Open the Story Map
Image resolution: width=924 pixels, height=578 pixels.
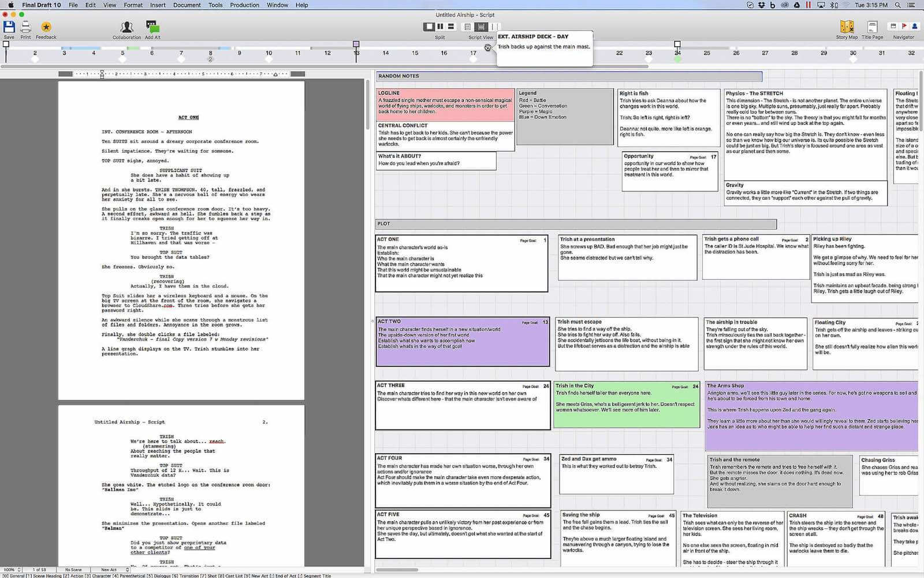tap(847, 27)
